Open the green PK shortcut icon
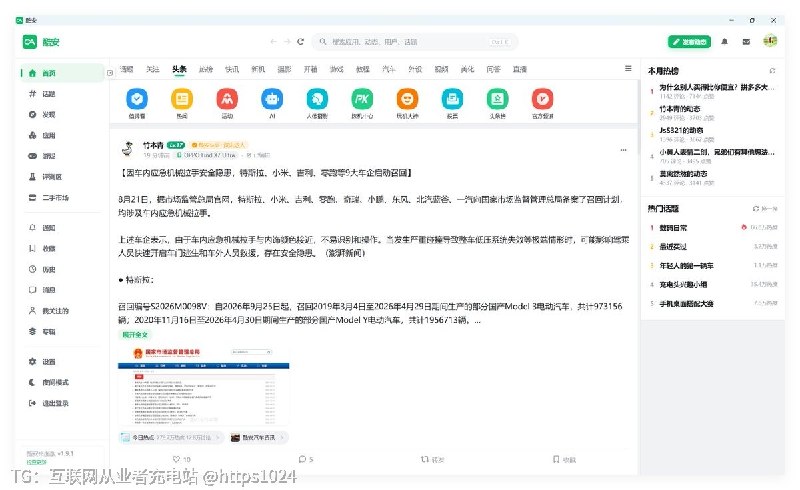This screenshot has width=800, height=490. tap(362, 99)
